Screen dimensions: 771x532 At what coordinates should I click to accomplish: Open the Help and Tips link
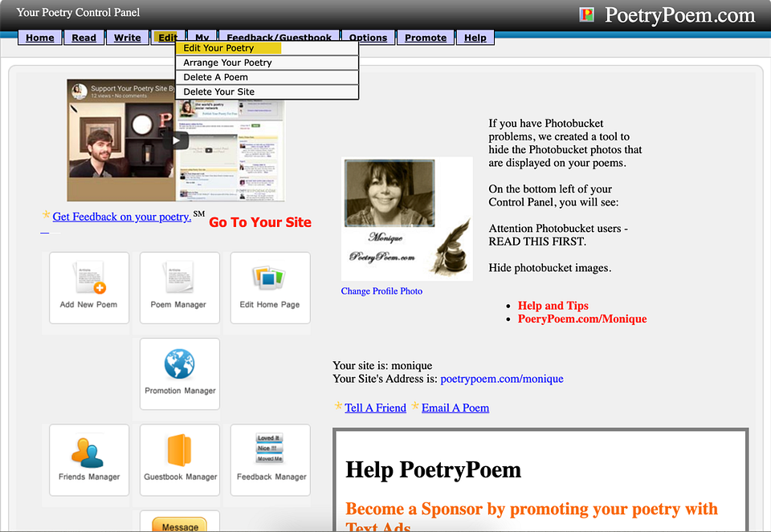(553, 306)
